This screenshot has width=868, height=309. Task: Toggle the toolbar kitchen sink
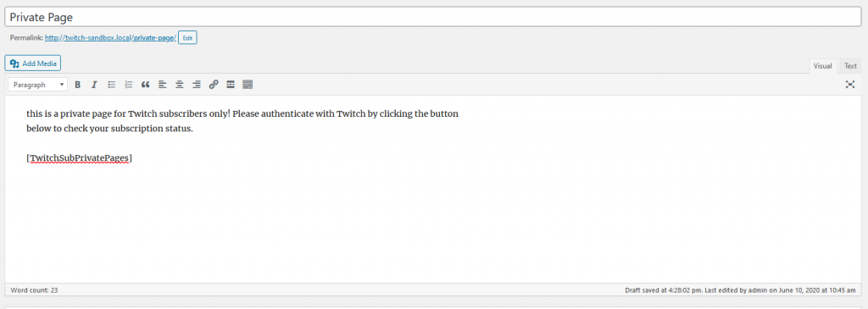pyautogui.click(x=248, y=85)
